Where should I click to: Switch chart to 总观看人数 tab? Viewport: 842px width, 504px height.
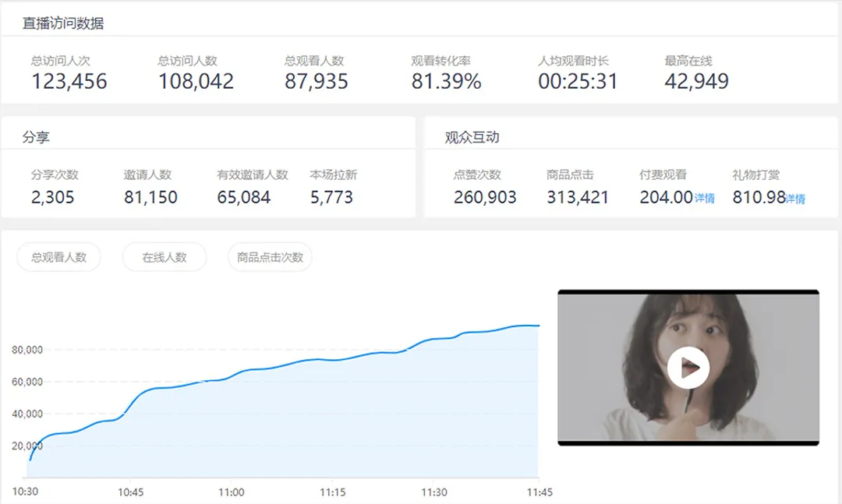tap(58, 257)
